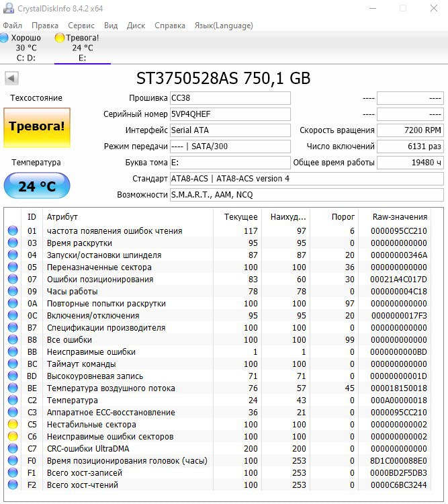The image size is (448, 504).
Task: Click the rotation speed field 7200 RPM
Action: click(410, 130)
